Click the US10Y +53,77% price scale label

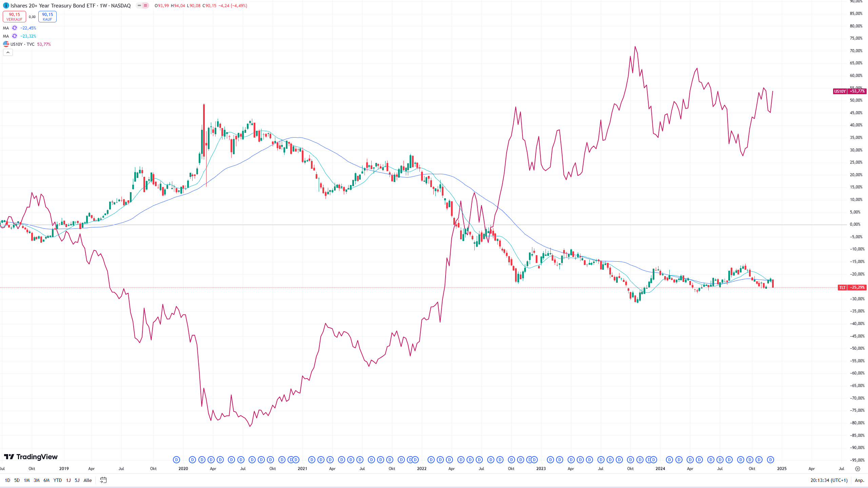[850, 91]
